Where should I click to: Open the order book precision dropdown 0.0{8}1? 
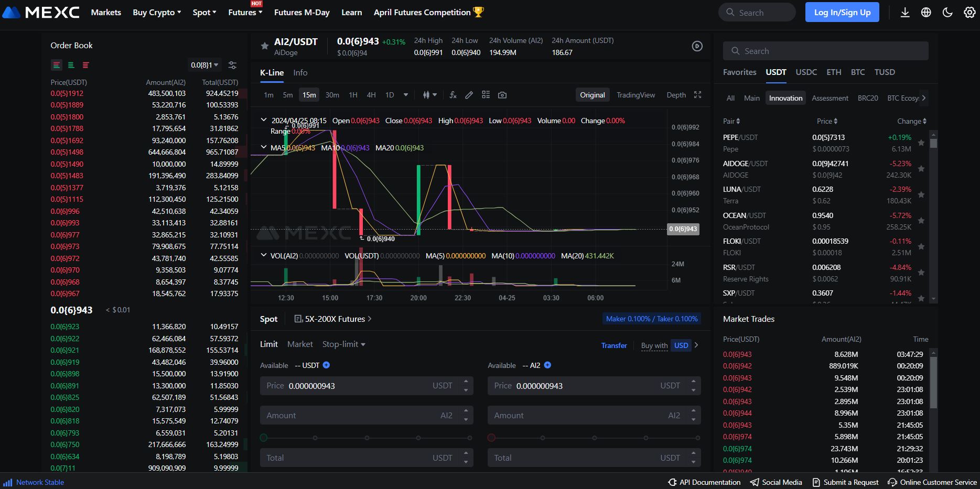[204, 65]
